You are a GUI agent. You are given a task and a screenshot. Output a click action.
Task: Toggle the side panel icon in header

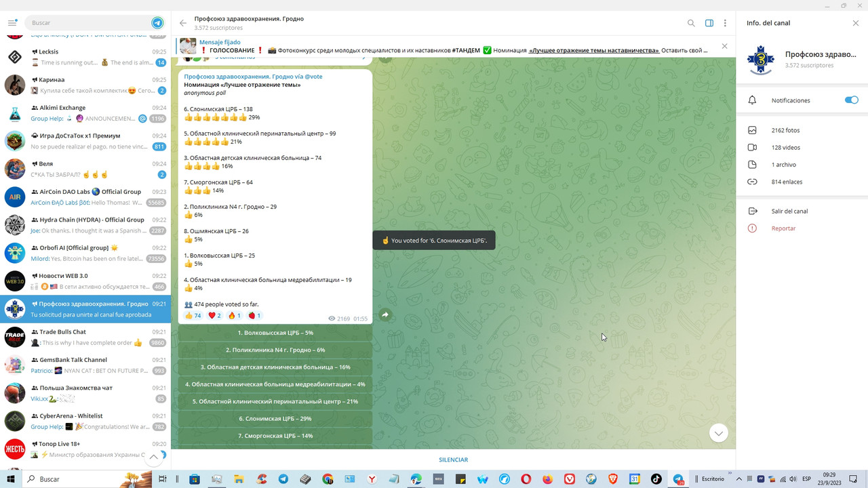pyautogui.click(x=709, y=23)
